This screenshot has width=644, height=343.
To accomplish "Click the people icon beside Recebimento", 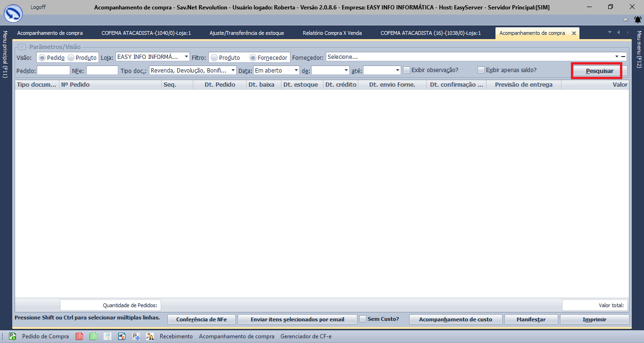I will 150,336.
